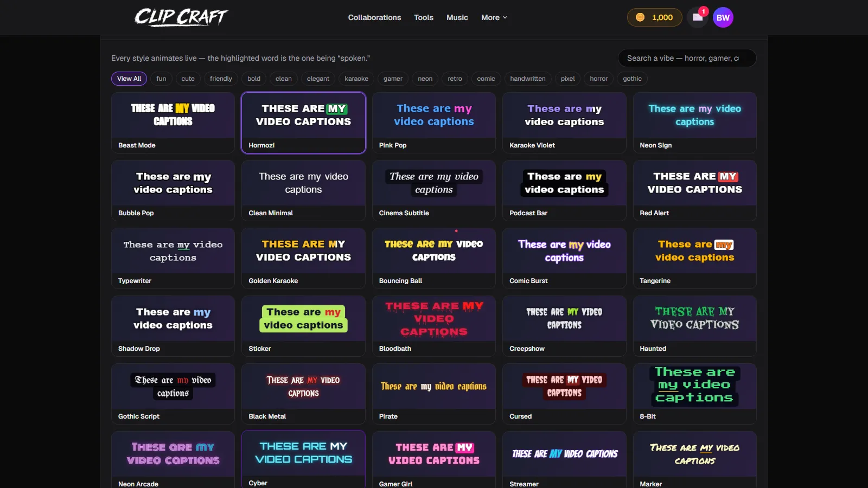868x488 pixels.
Task: Choose the Bloodbath caption style
Action: coord(434,326)
